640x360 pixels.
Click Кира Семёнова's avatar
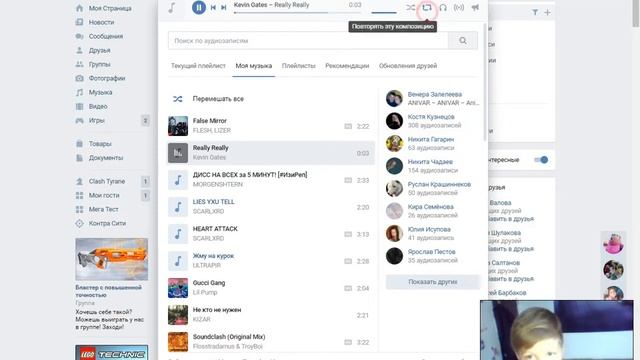point(394,211)
